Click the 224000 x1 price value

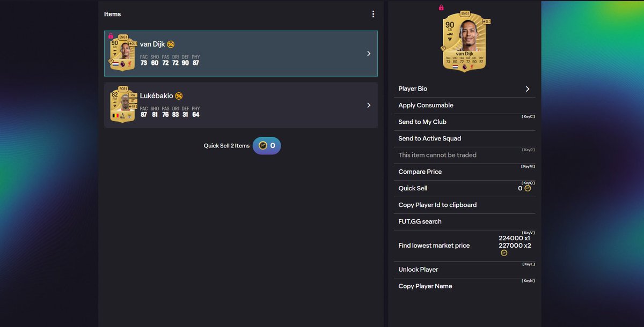tap(514, 238)
